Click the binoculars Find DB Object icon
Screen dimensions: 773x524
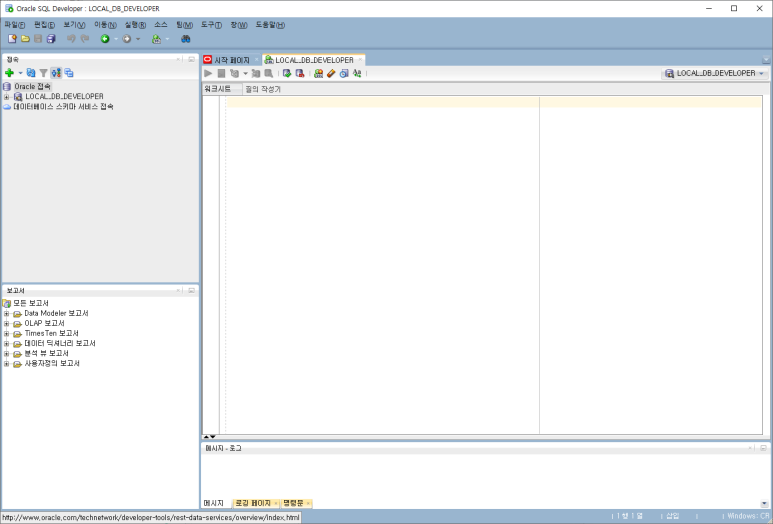click(x=185, y=38)
